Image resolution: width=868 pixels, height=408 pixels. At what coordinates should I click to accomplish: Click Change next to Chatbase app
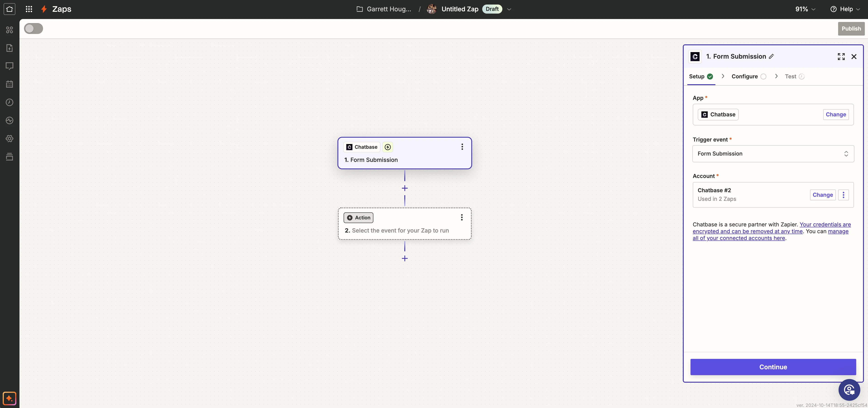tap(836, 115)
